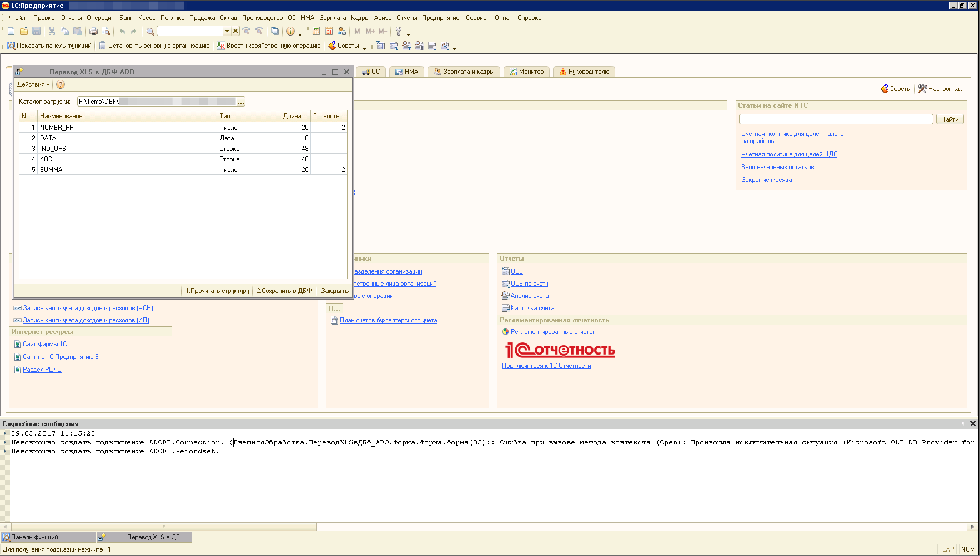Click Установить основную организацию
980x556 pixels.
point(154,46)
